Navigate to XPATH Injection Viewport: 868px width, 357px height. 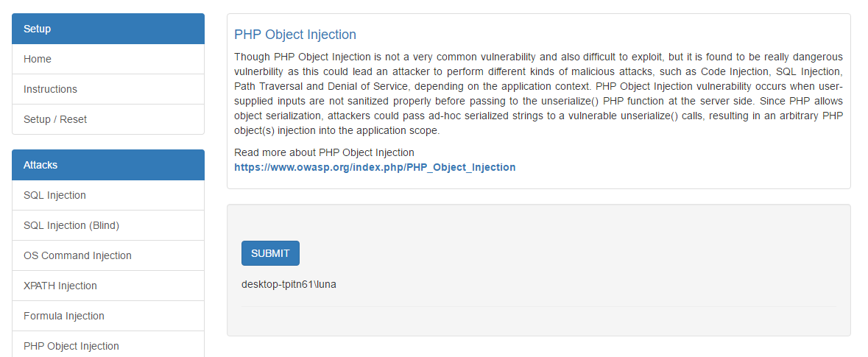tap(108, 286)
